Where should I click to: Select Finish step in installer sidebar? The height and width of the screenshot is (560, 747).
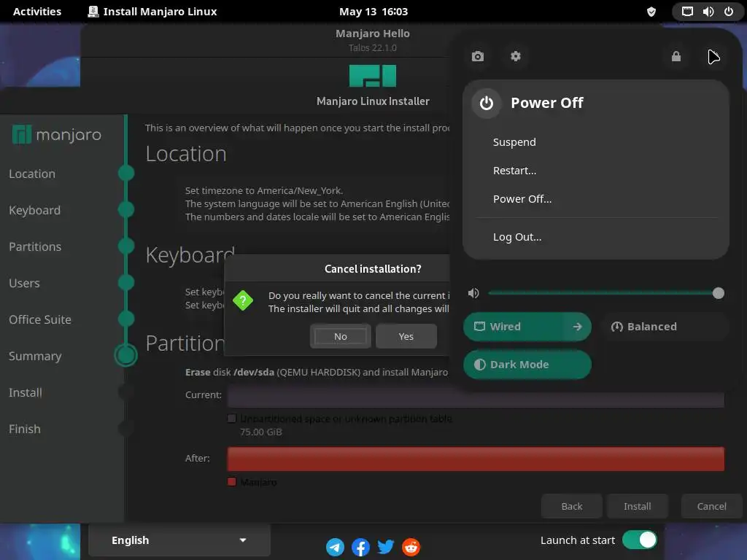click(x=24, y=429)
